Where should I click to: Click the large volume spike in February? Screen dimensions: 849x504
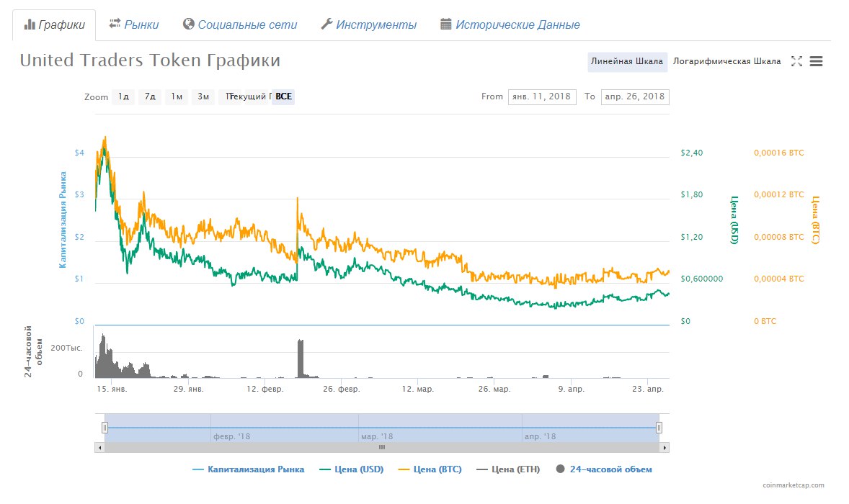tap(301, 359)
